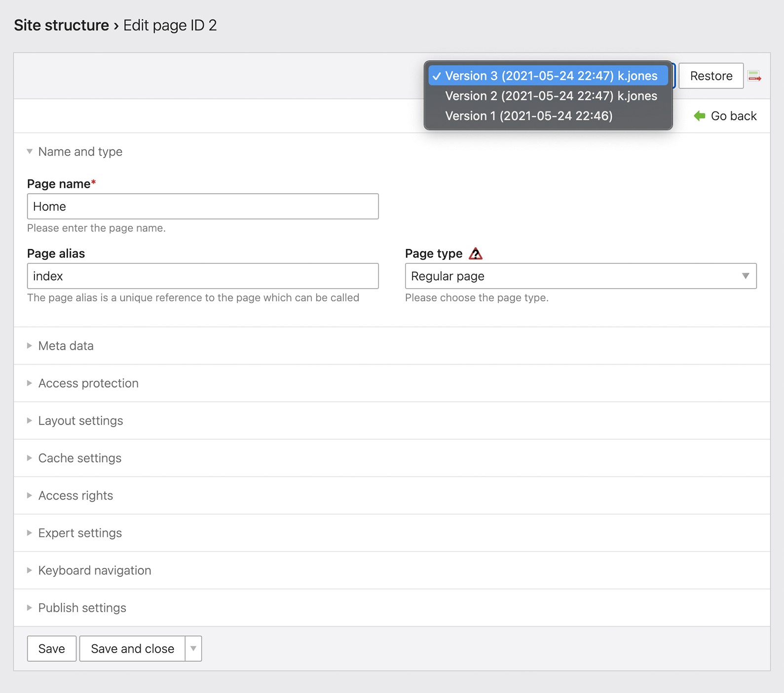
Task: Expand the Access rights section
Action: [x=70, y=496]
